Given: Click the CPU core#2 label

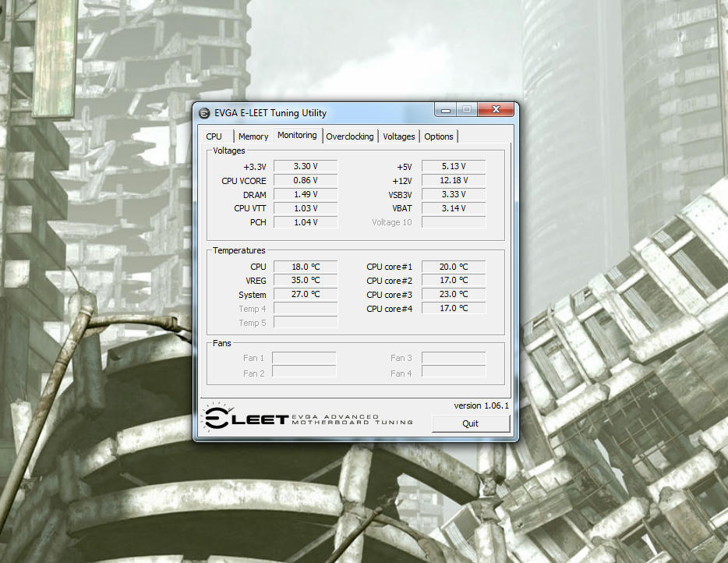Looking at the screenshot, I should 389,281.
